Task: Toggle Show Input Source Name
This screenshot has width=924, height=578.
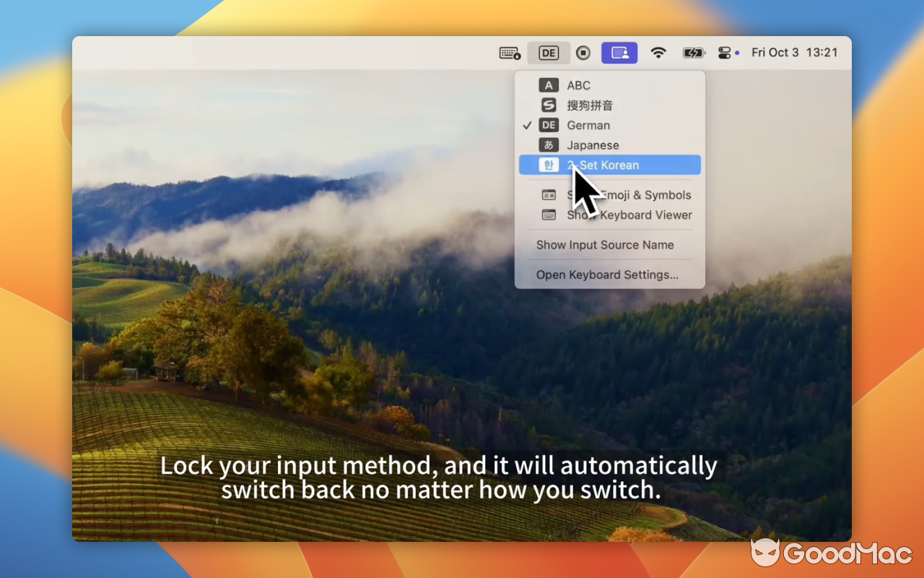Action: (x=605, y=245)
